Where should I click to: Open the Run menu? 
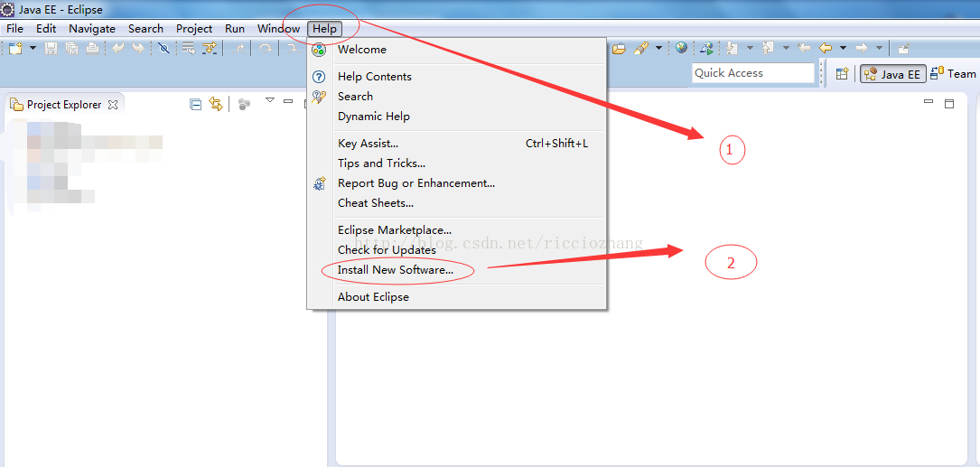coord(235,28)
